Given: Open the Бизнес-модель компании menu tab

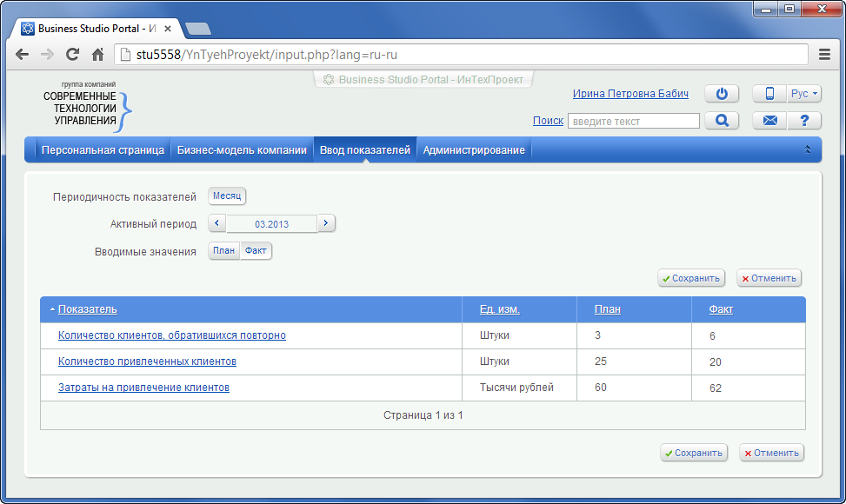Looking at the screenshot, I should [242, 150].
